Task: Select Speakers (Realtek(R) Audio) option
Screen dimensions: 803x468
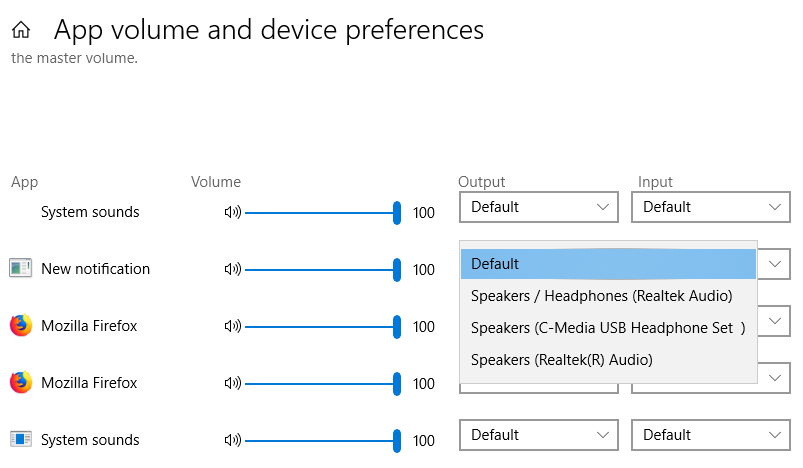Action: [x=562, y=360]
